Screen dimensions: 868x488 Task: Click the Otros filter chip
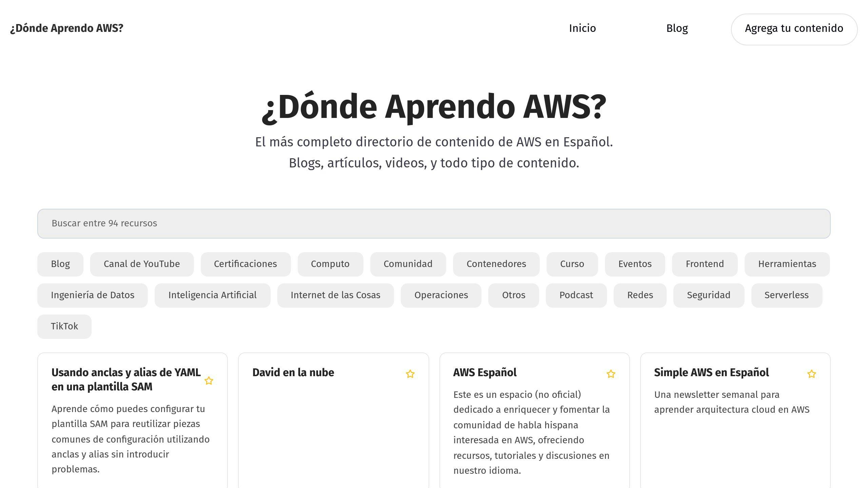[513, 295]
